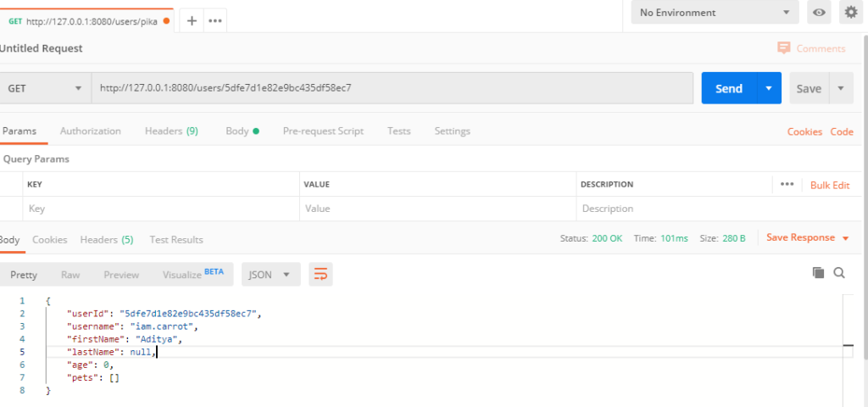
Task: Open the No Environment dropdown
Action: pyautogui.click(x=715, y=13)
